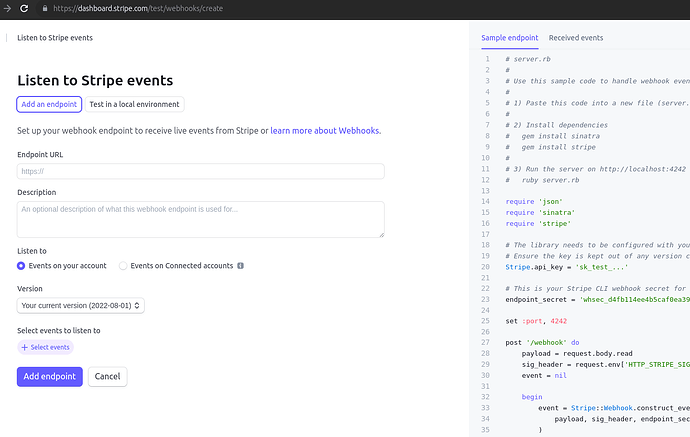
Task: Select Events on Connected accounts radio
Action: (123, 266)
